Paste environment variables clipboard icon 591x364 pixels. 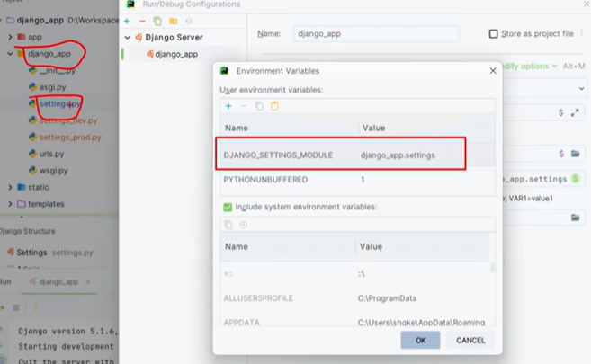[x=274, y=106]
